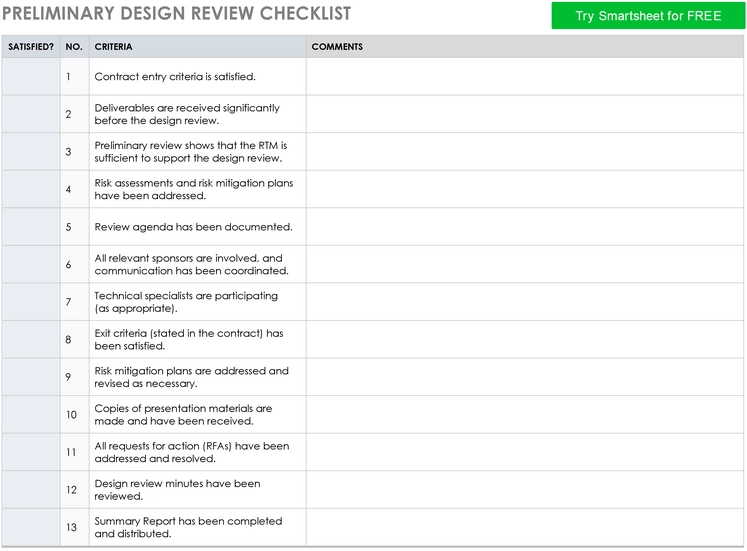Click the Comments cell for RFAs row
747x551 pixels.
(525, 452)
